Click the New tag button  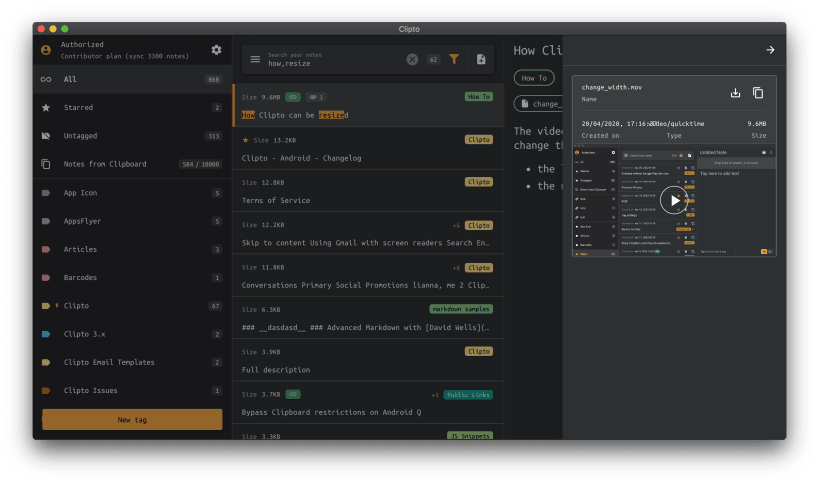(x=132, y=420)
